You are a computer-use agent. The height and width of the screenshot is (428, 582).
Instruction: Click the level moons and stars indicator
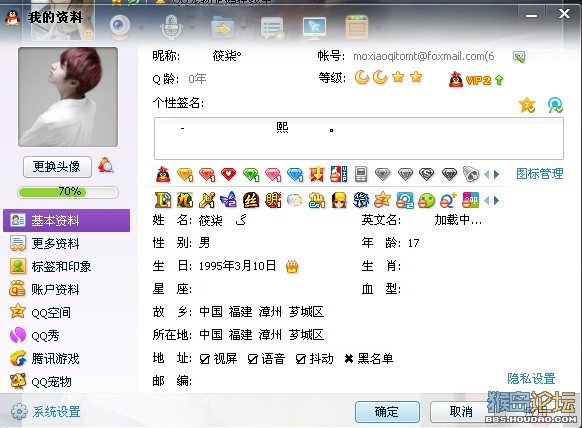click(389, 77)
